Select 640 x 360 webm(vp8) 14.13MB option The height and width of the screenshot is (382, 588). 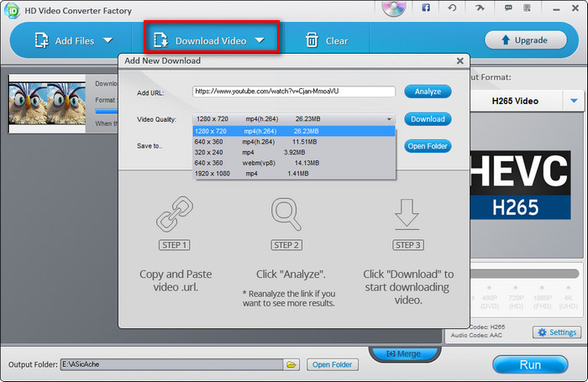tap(294, 163)
